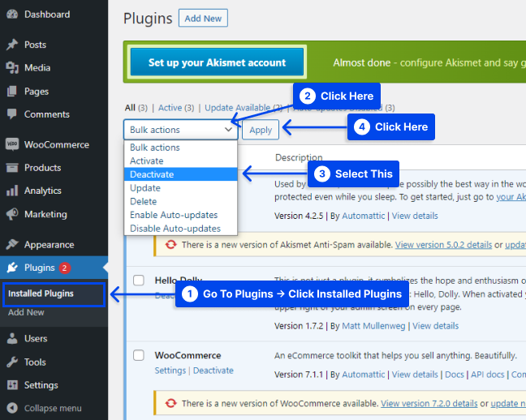
Task: Click View details for Akismet version 4.2.5
Action: point(415,216)
